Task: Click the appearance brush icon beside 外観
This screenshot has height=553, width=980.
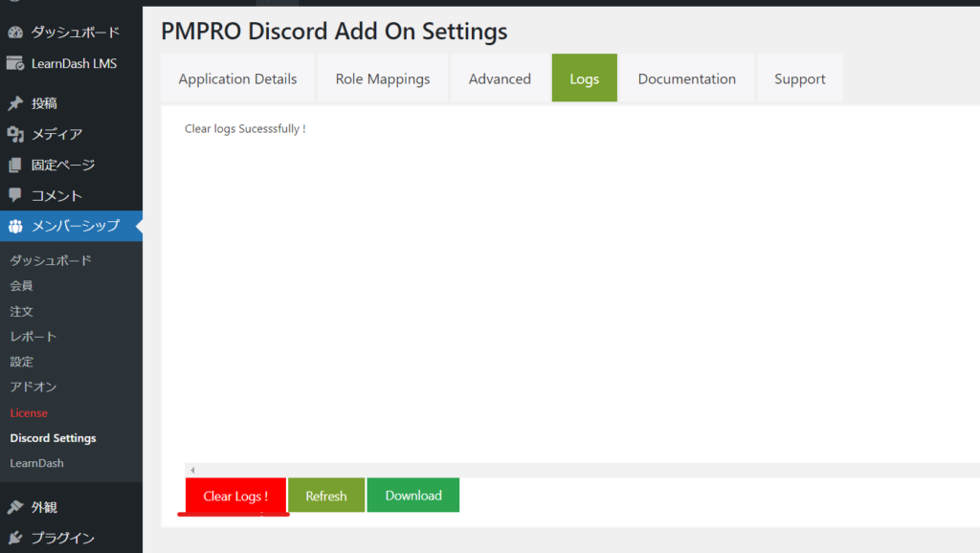Action: tap(15, 507)
